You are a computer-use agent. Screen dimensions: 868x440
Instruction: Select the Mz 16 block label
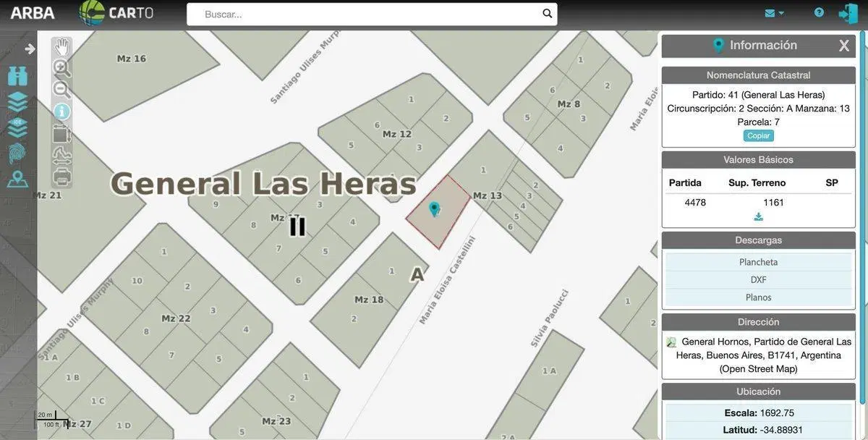point(131,59)
